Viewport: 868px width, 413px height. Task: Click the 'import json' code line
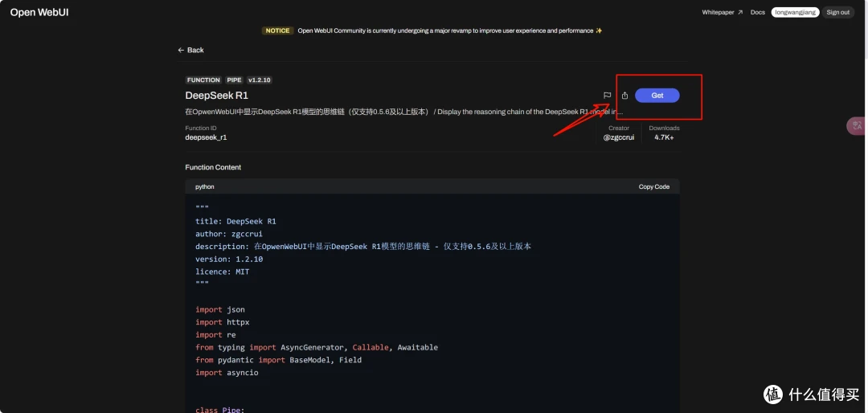point(219,309)
